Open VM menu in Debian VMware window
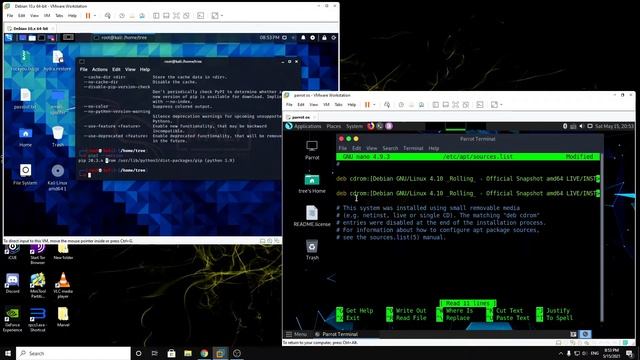 pyautogui.click(x=47, y=16)
